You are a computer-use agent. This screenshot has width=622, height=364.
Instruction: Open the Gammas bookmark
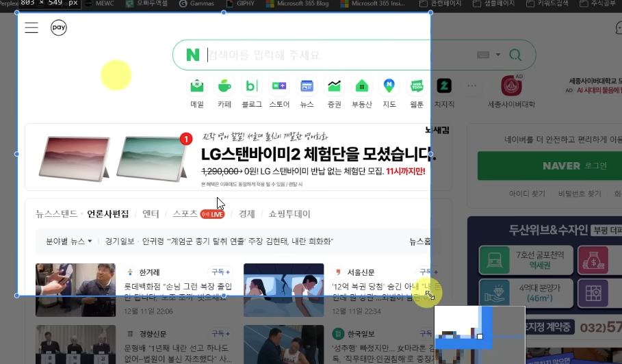pos(196,3)
